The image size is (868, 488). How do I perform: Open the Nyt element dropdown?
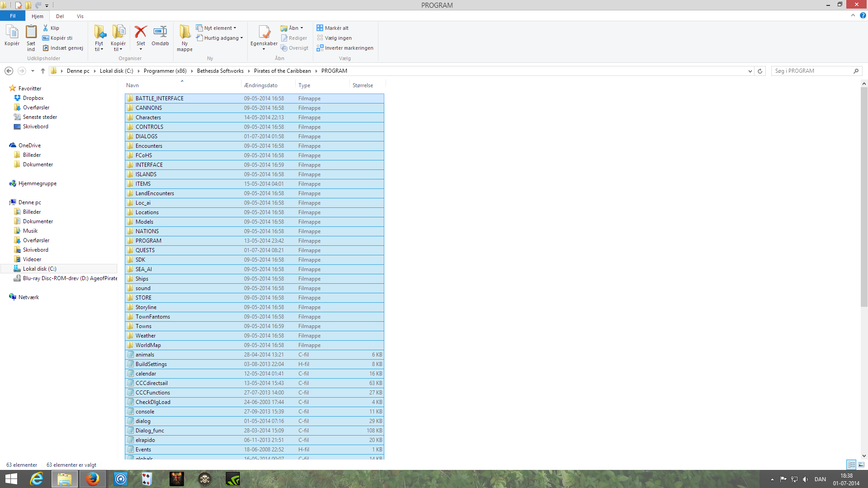(x=216, y=28)
